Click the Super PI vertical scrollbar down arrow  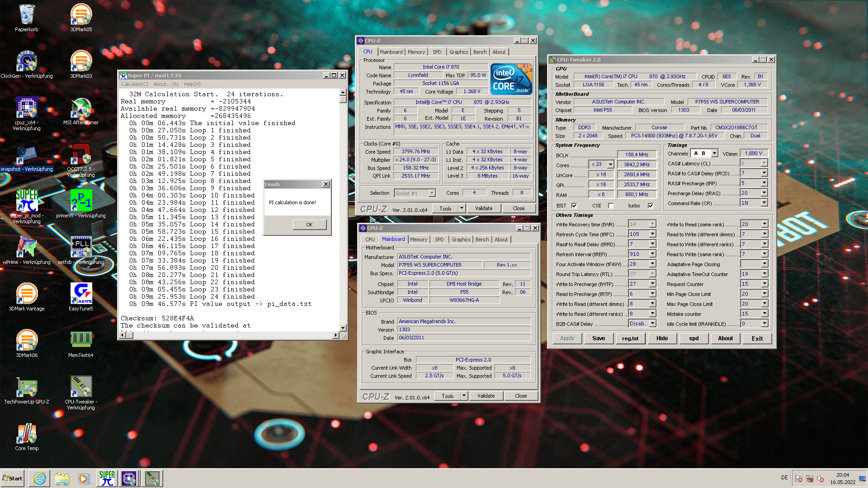coord(343,328)
